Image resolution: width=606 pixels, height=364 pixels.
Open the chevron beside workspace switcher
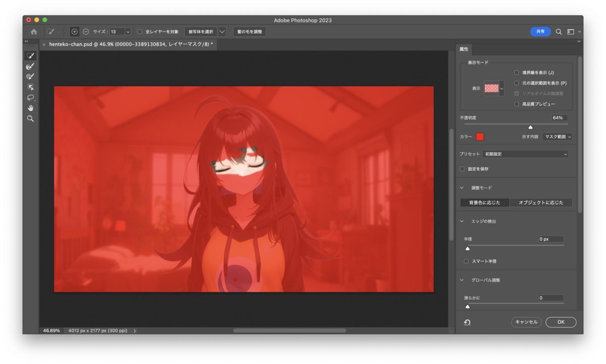tap(579, 32)
